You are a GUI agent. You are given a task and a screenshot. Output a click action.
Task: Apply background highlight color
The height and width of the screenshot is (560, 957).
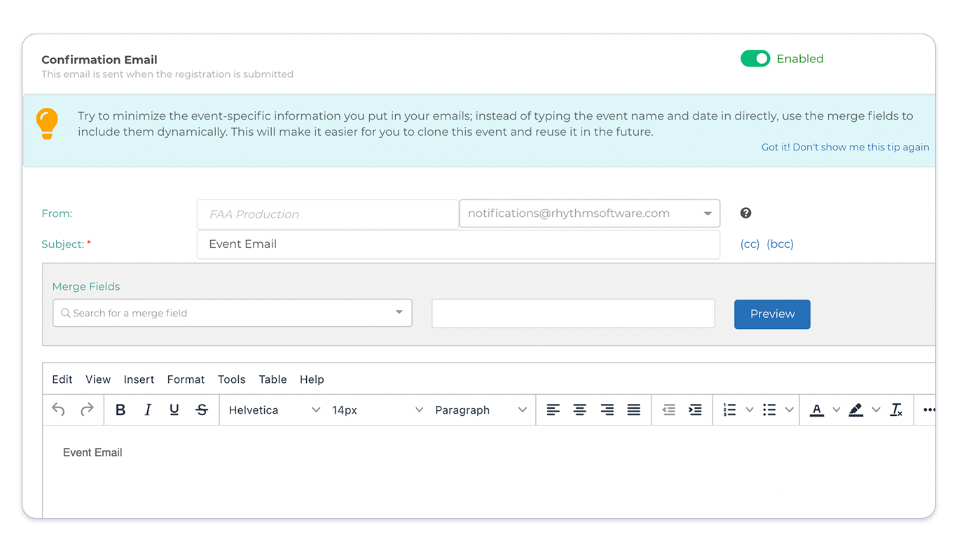click(856, 410)
